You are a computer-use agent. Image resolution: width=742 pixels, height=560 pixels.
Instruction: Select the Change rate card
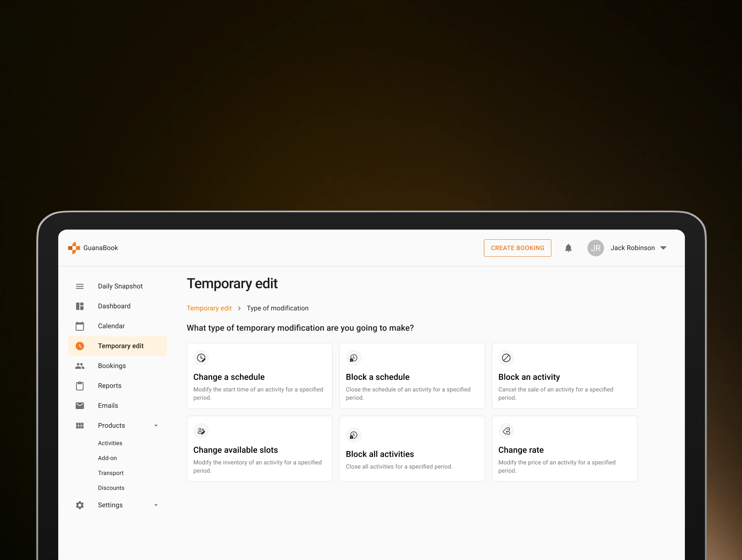pos(564,449)
